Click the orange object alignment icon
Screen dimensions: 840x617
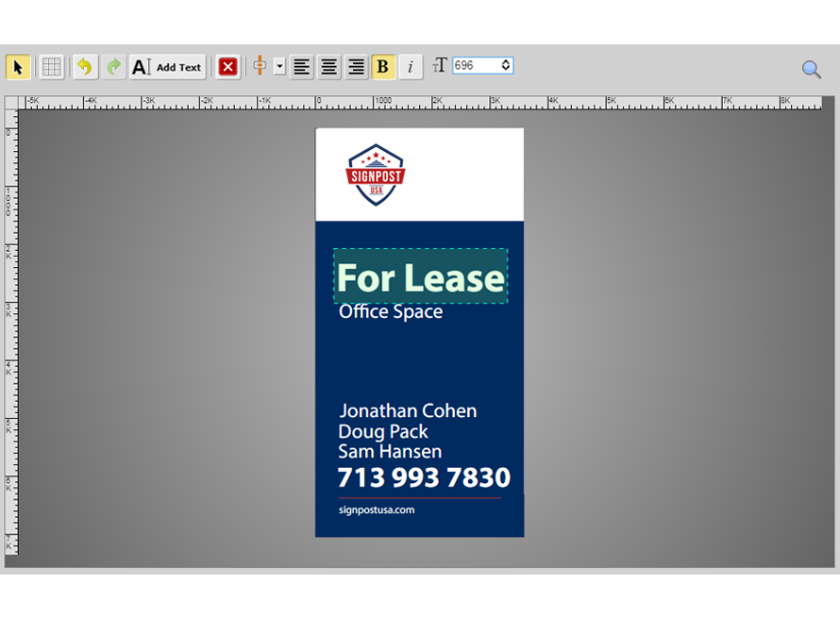pyautogui.click(x=260, y=66)
